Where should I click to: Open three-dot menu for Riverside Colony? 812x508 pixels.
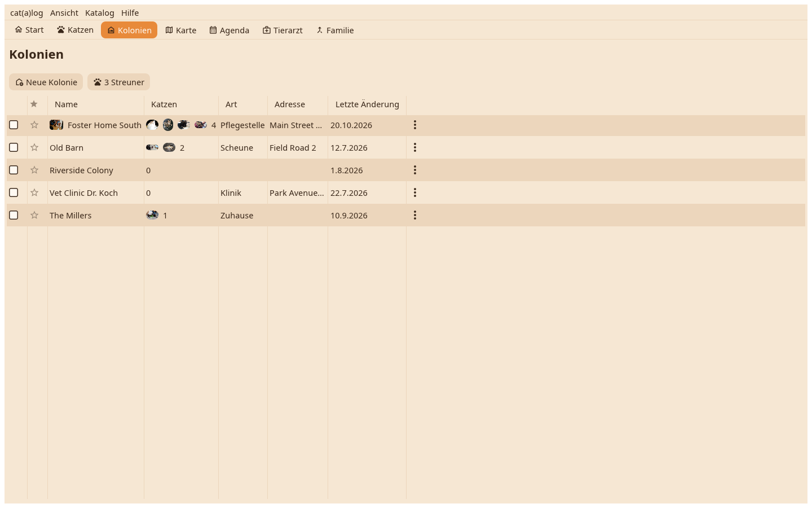coord(415,170)
